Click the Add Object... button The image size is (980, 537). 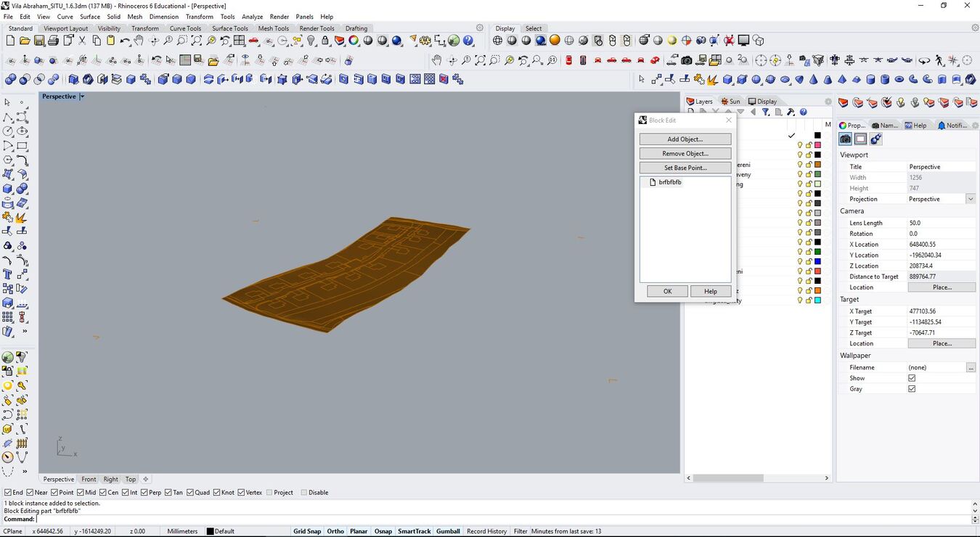click(685, 139)
